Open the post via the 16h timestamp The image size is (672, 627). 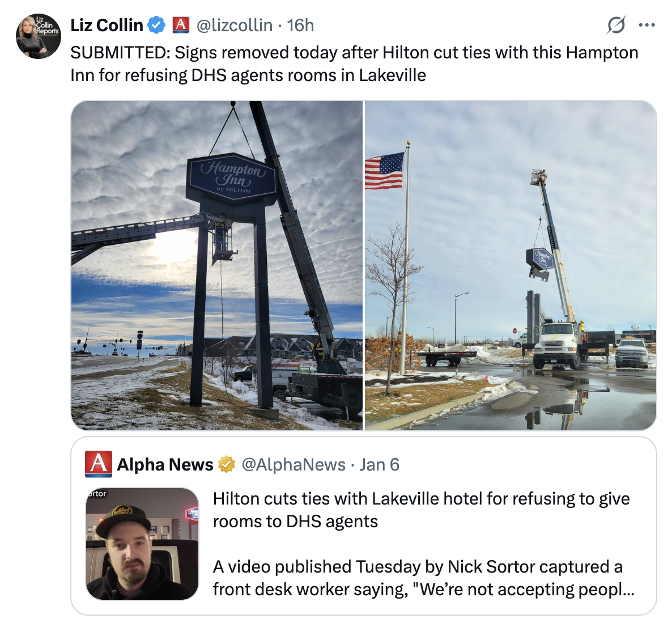[x=300, y=25]
